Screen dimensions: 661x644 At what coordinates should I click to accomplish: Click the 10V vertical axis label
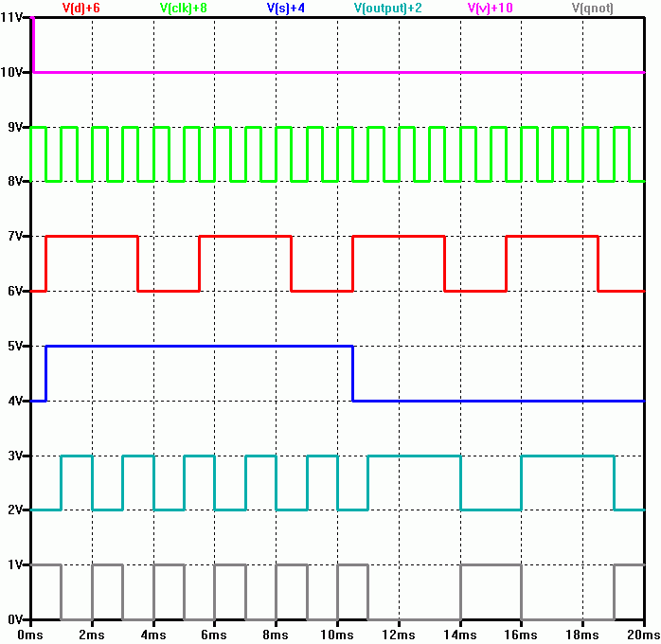click(11, 72)
